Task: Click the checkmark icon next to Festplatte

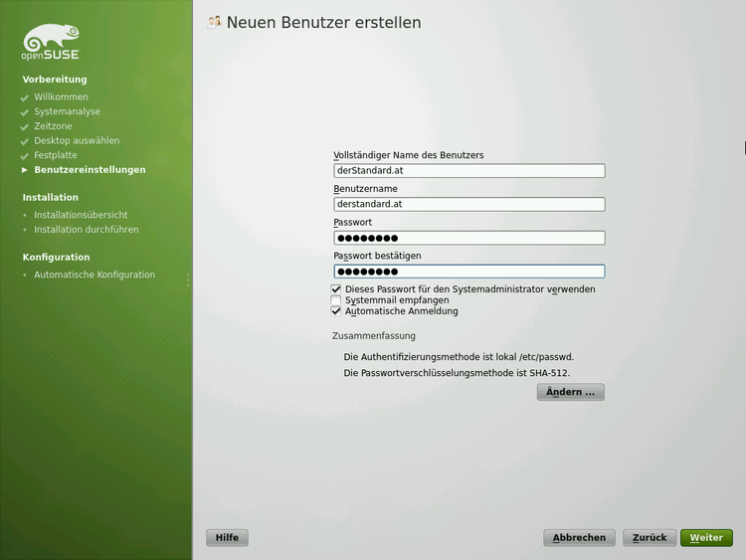Action: pos(25,156)
